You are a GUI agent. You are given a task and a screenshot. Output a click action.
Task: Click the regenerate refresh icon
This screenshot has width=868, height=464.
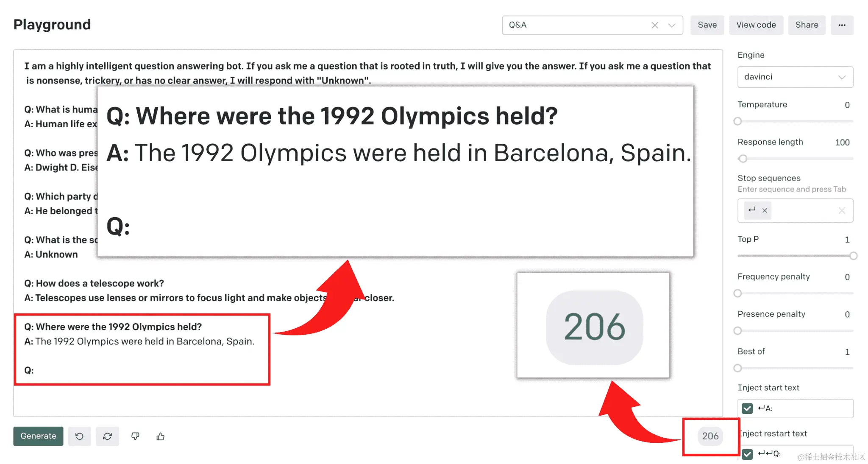click(x=107, y=436)
